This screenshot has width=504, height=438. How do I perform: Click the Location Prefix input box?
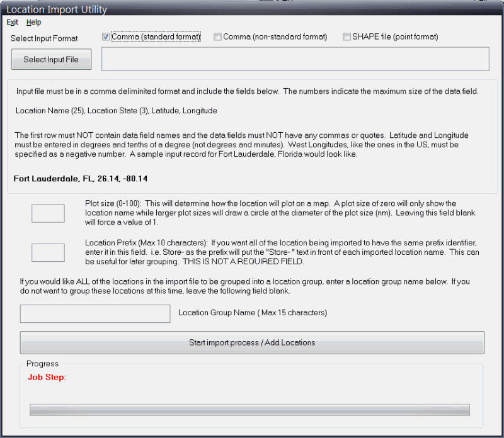(48, 252)
